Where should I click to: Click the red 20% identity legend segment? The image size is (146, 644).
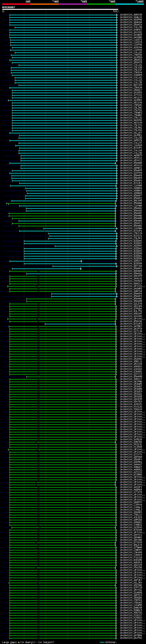[16, 4]
